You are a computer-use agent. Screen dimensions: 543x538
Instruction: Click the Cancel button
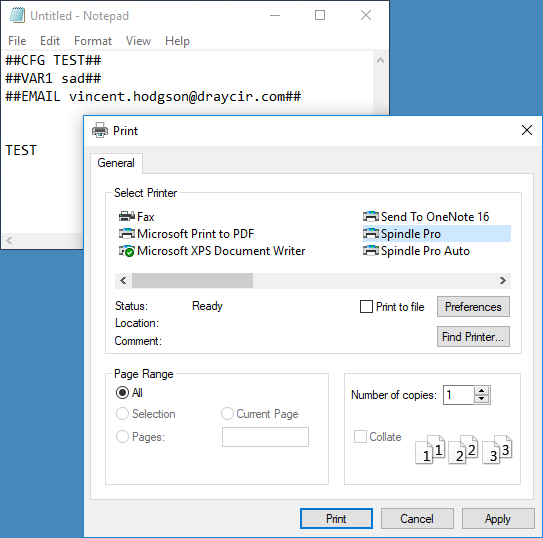coord(417,519)
